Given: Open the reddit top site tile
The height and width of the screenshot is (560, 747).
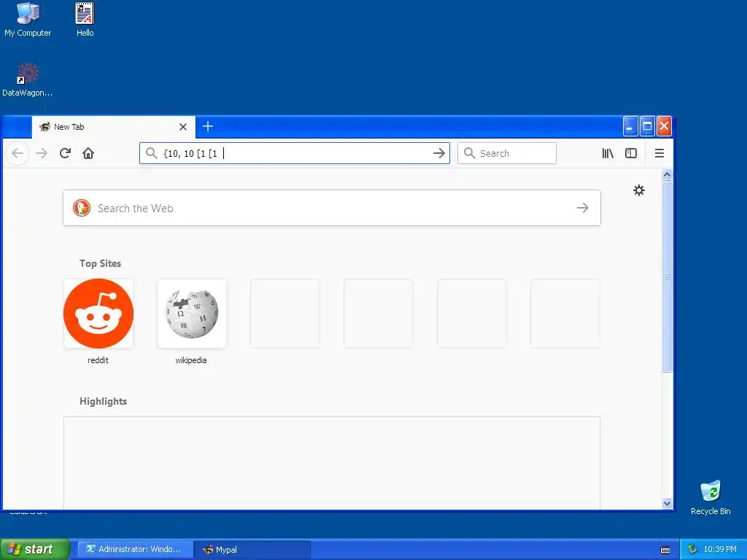Looking at the screenshot, I should (x=98, y=314).
